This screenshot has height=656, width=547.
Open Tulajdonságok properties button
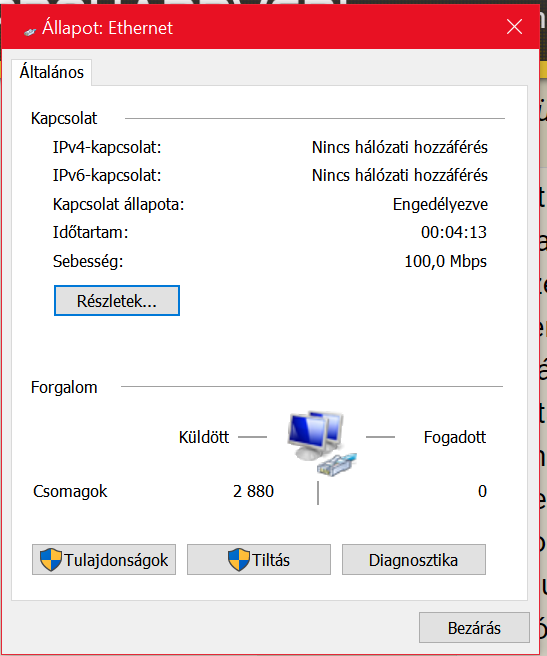coord(104,559)
